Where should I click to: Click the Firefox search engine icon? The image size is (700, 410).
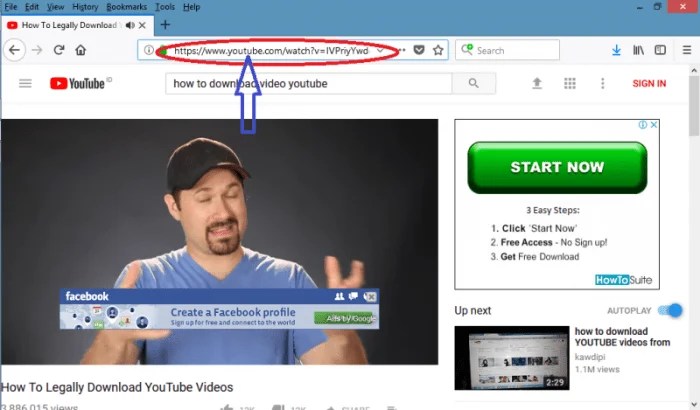pyautogui.click(x=467, y=50)
